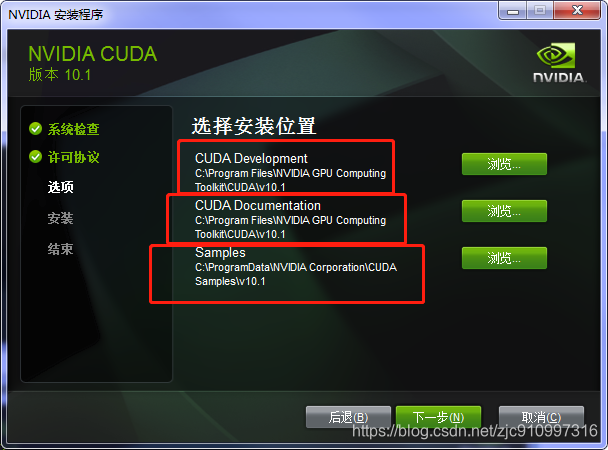Click the Samples install path text

click(296, 274)
